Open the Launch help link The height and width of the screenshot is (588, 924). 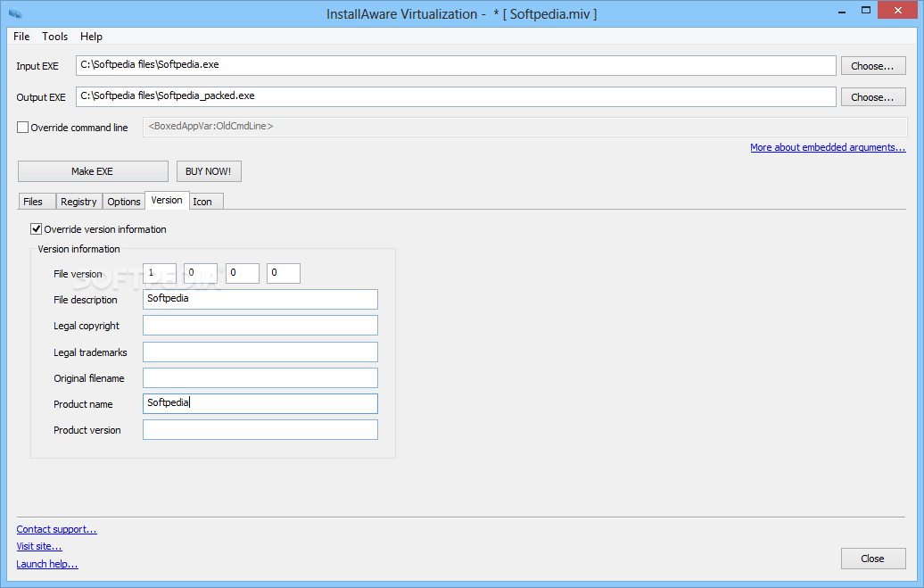[x=47, y=564]
